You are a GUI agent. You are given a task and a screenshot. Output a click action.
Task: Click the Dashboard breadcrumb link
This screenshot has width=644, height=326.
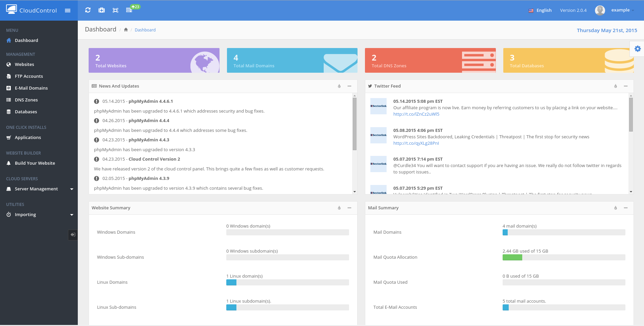(145, 30)
